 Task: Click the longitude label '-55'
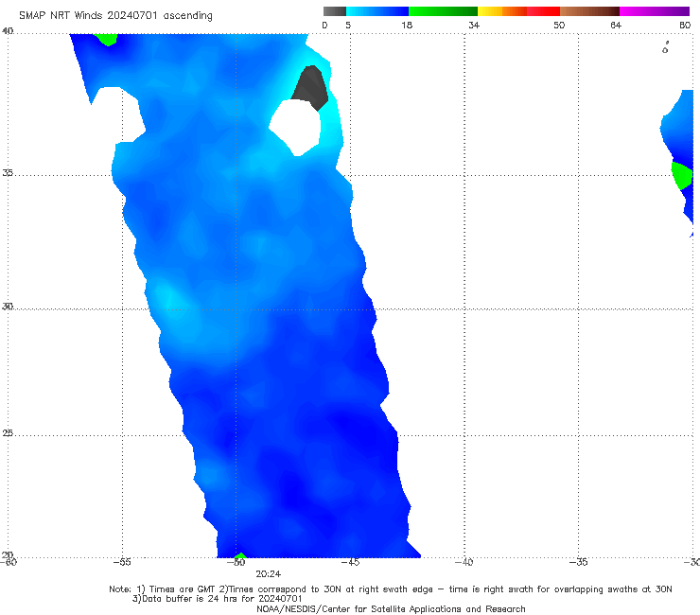[122, 562]
